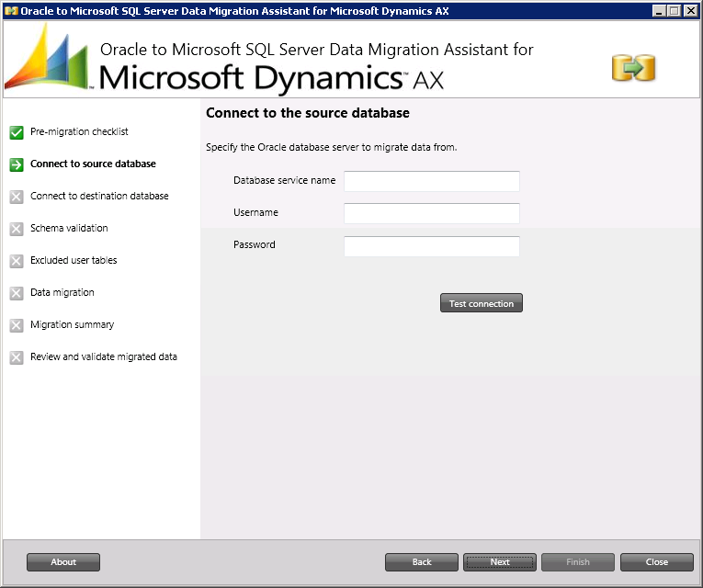Image resolution: width=703 pixels, height=588 pixels.
Task: Click the yellow database migration icon in header
Action: tap(633, 67)
